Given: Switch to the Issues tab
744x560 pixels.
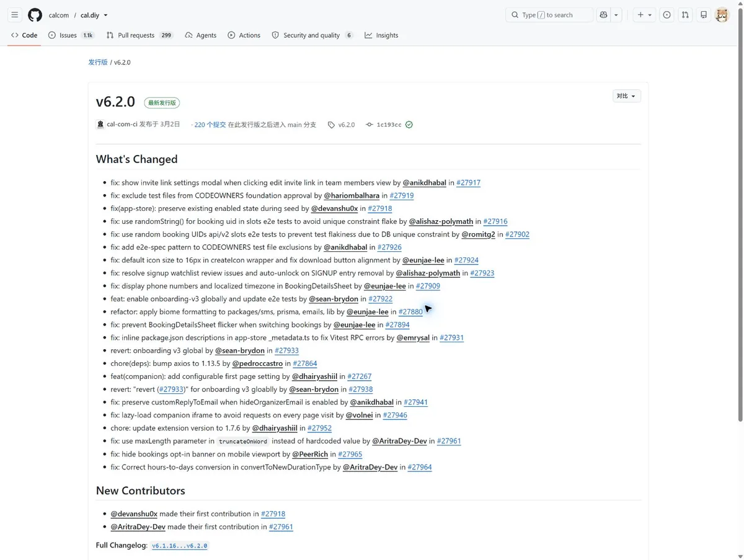Looking at the screenshot, I should pyautogui.click(x=71, y=35).
